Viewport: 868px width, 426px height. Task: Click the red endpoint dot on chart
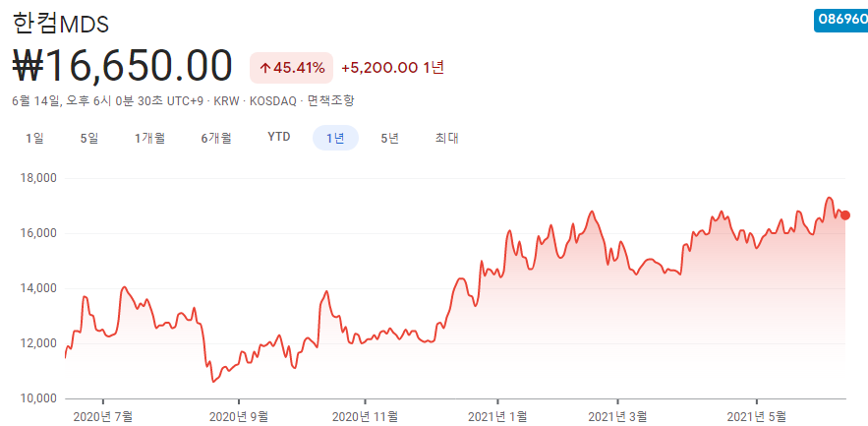click(844, 215)
